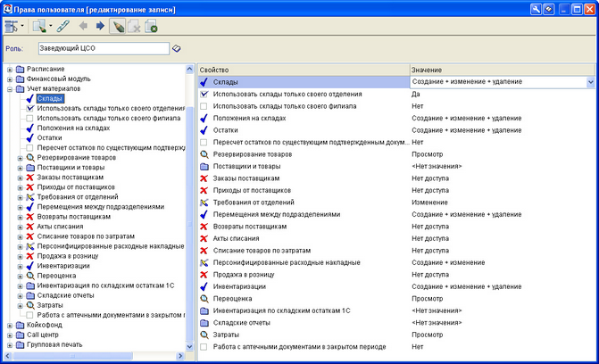Click the cancel changes toolbar icon
The height and width of the screenshot is (364, 599).
(x=135, y=27)
